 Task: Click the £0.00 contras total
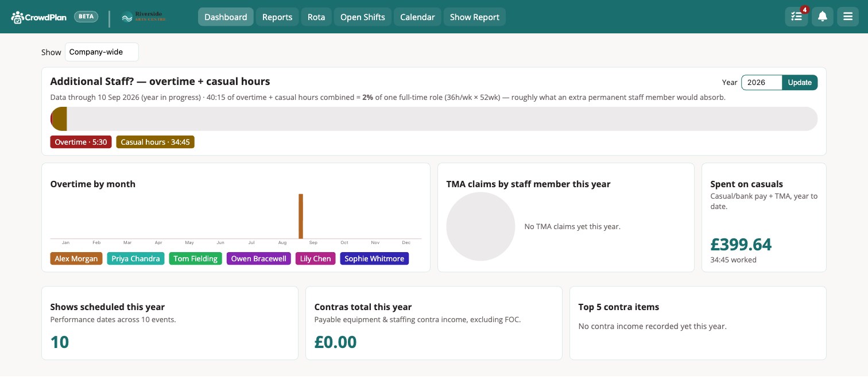point(335,342)
